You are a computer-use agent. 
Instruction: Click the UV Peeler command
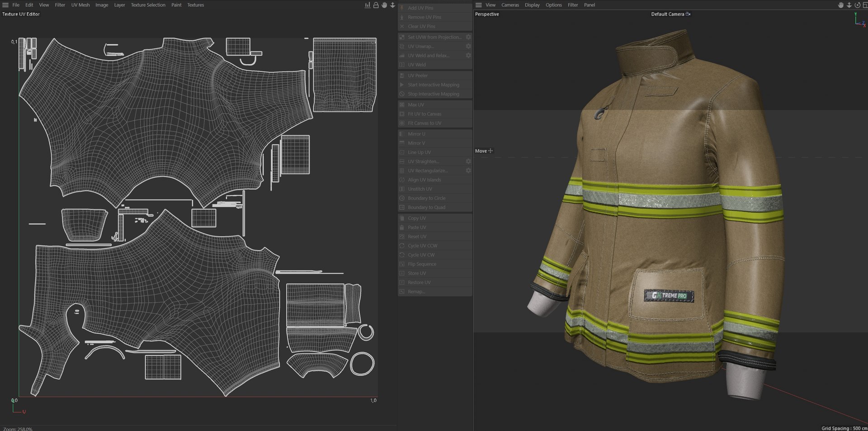pos(435,75)
